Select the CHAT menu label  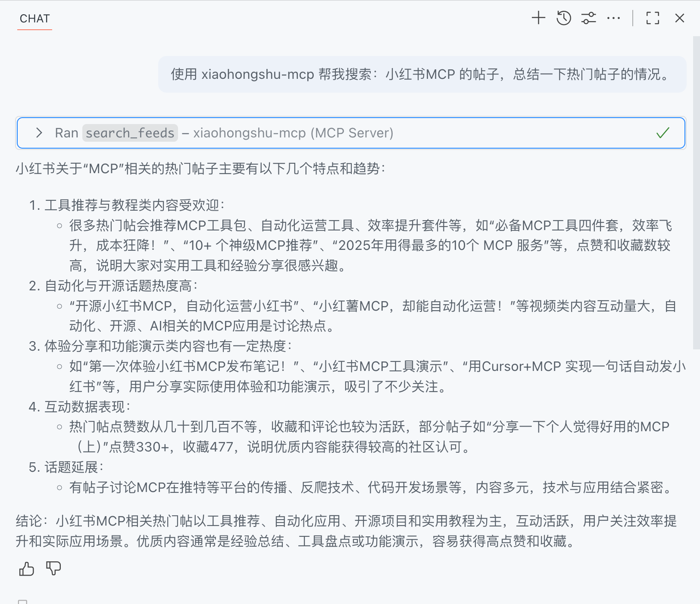click(34, 19)
